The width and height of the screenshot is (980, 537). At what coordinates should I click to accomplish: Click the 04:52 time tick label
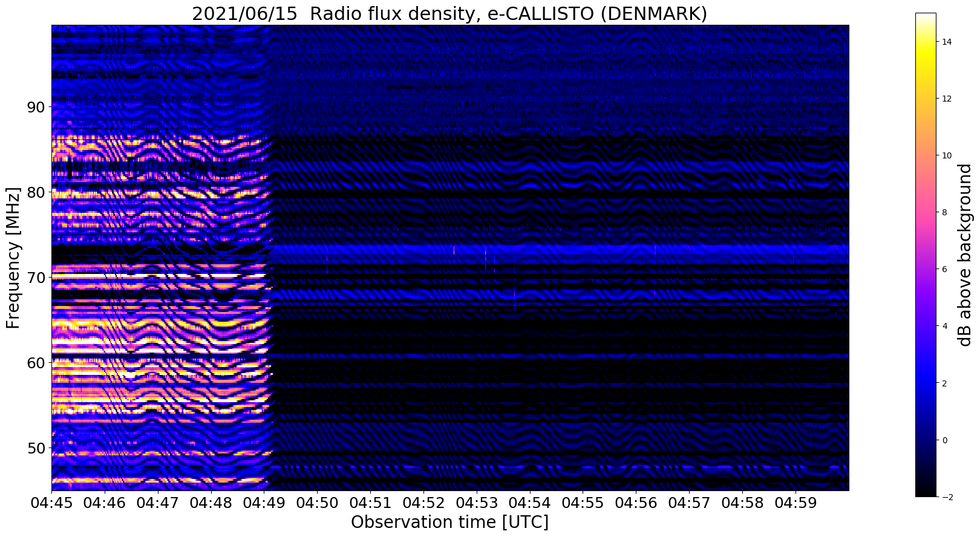pyautogui.click(x=423, y=503)
